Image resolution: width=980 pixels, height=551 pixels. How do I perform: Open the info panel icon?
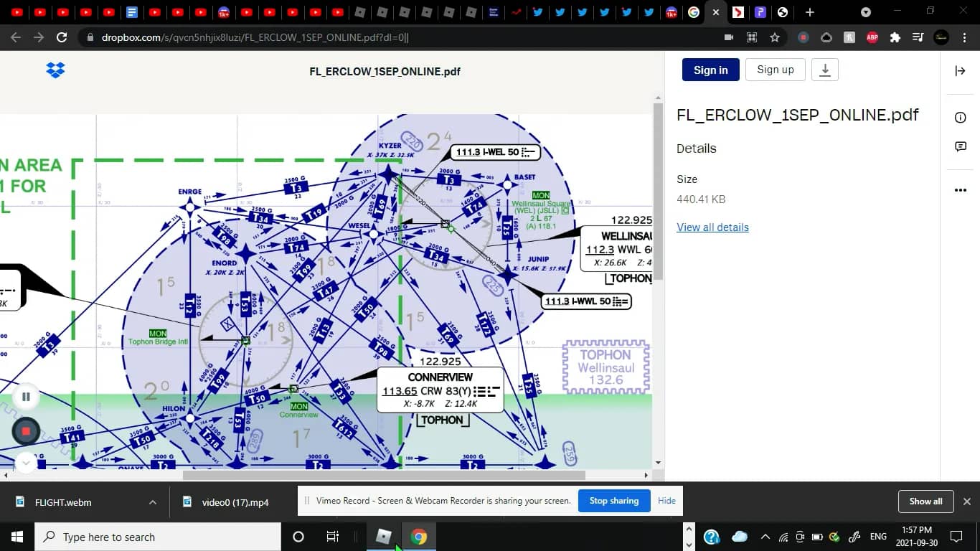[960, 118]
